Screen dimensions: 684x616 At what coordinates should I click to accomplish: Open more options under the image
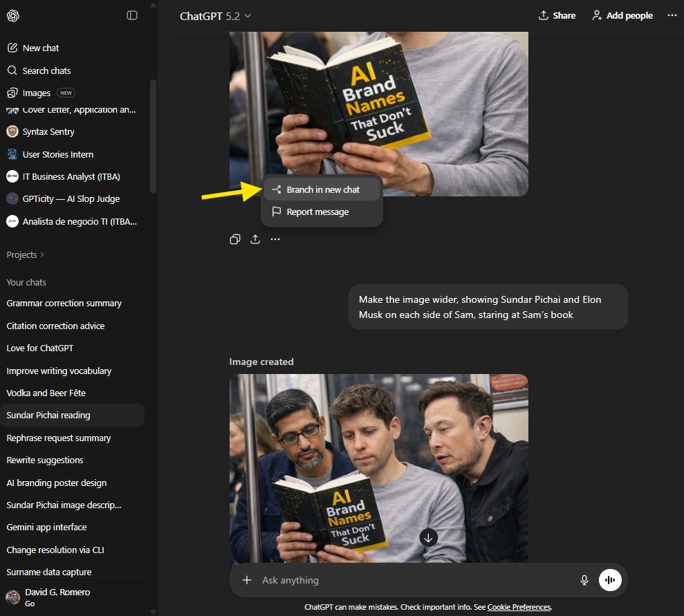pyautogui.click(x=275, y=239)
